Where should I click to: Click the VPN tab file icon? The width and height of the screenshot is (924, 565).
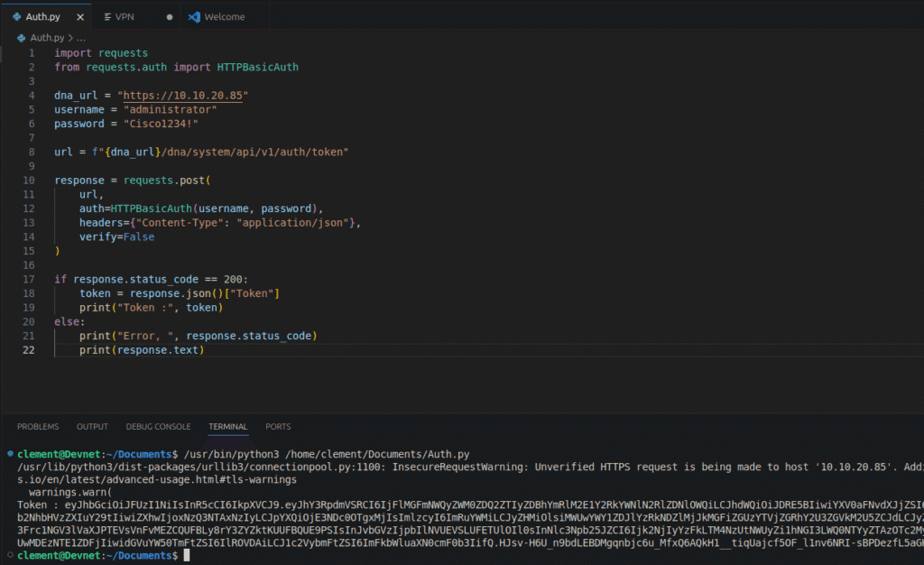pos(106,17)
